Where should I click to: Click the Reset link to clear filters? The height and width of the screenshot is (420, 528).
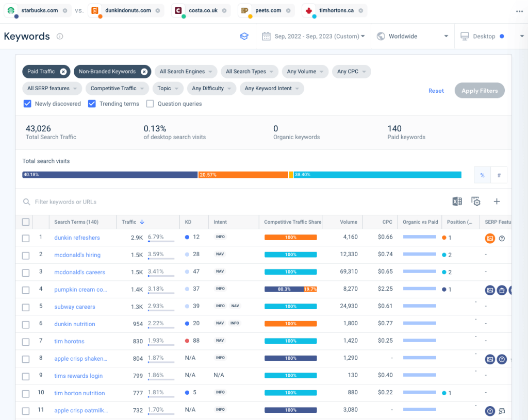(x=436, y=90)
